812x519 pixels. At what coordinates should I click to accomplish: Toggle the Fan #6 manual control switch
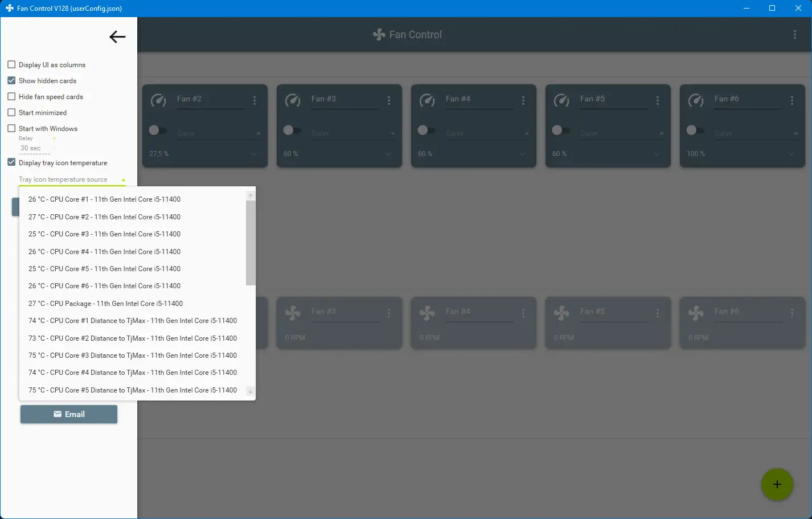coord(695,130)
